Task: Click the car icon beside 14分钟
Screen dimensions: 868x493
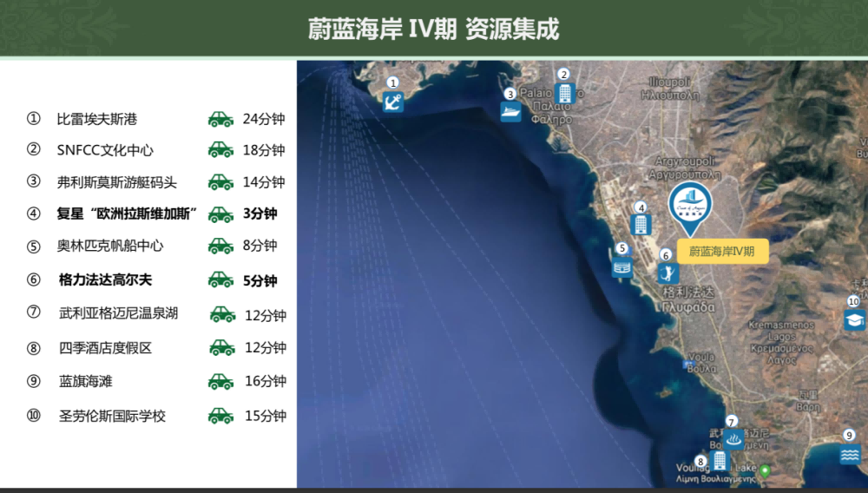Action: coord(220,182)
